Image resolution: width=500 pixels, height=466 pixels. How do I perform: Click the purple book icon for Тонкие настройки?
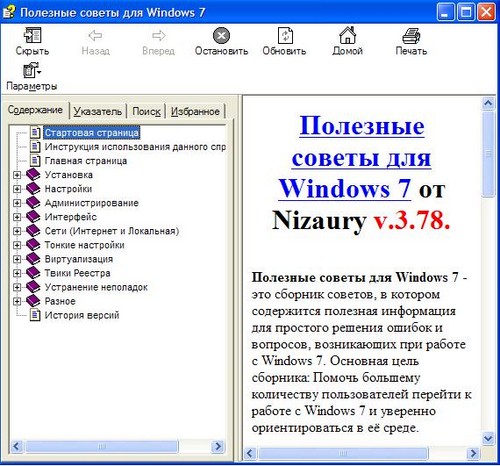click(33, 245)
